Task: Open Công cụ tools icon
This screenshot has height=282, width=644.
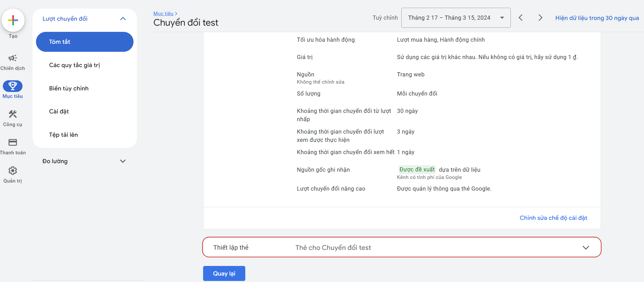Action: [12, 114]
